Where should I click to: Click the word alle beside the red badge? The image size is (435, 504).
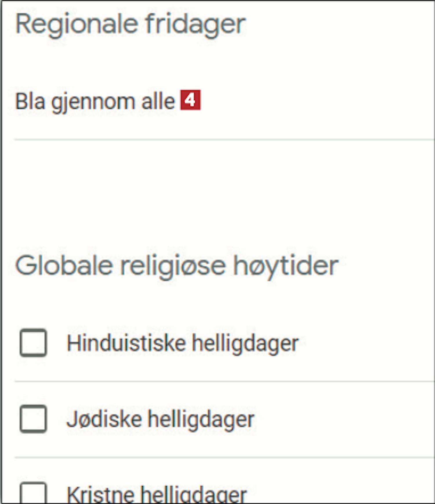pyautogui.click(x=158, y=102)
